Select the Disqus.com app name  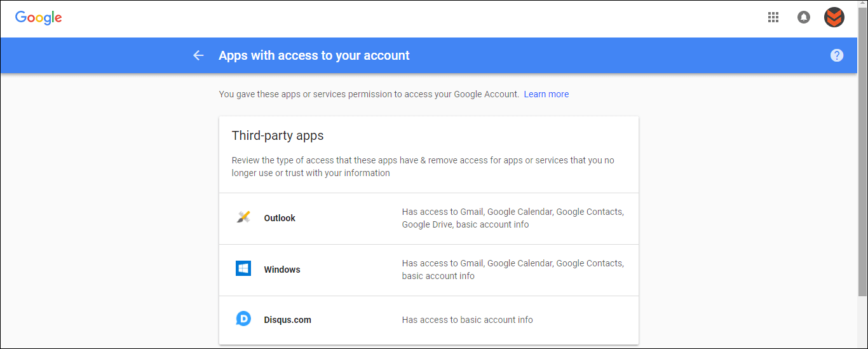[x=288, y=320]
